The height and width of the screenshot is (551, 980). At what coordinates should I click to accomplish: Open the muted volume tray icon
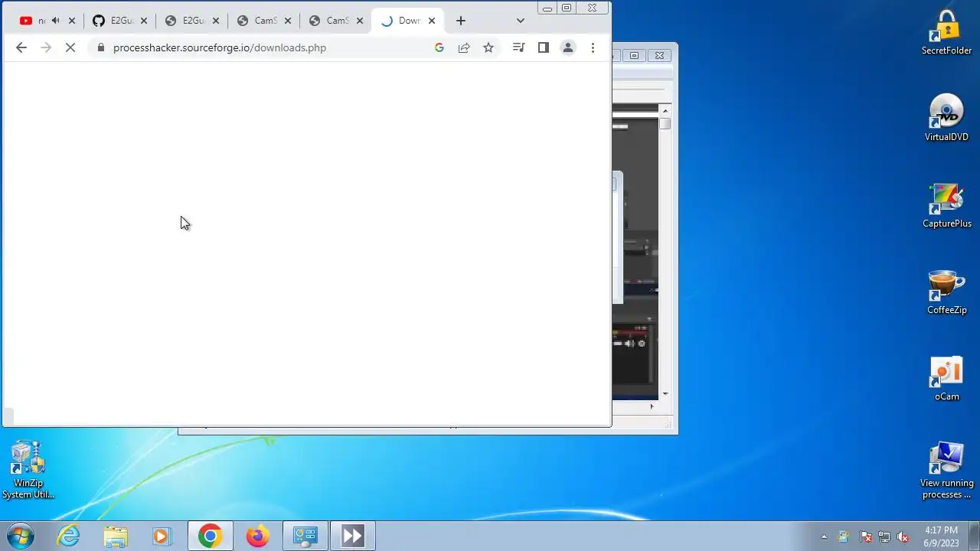(903, 536)
